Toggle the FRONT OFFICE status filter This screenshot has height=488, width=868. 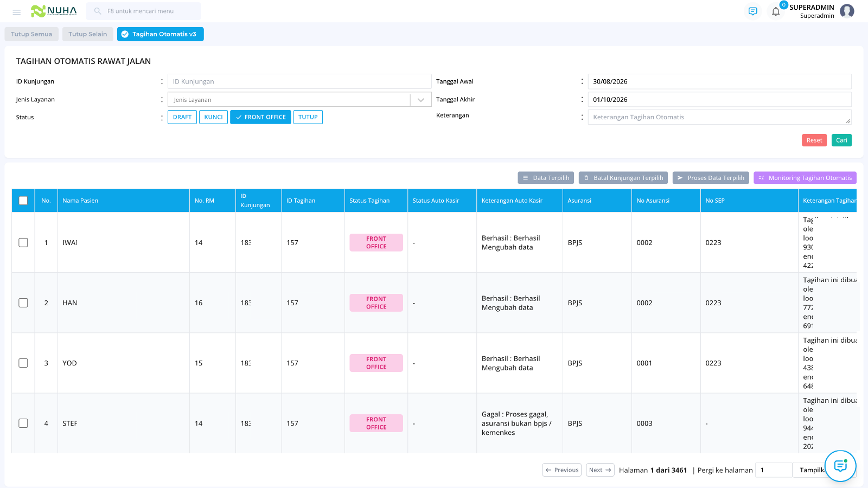[x=260, y=117]
